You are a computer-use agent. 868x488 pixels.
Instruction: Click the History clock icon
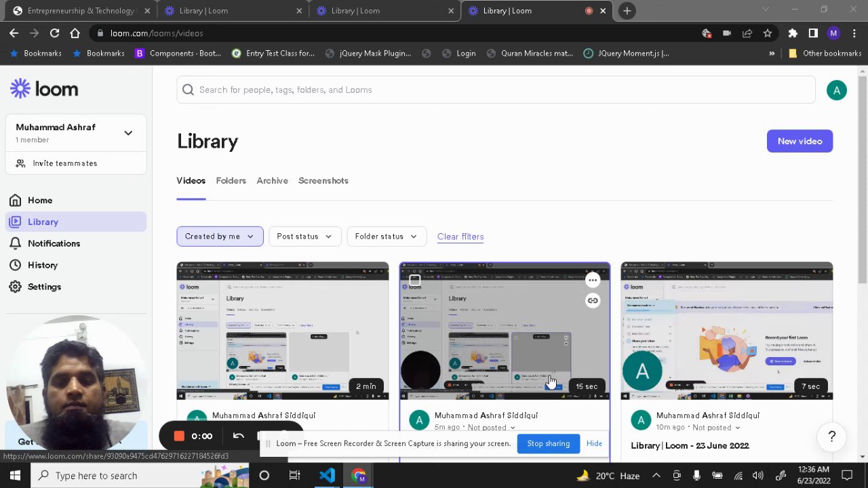pos(15,265)
